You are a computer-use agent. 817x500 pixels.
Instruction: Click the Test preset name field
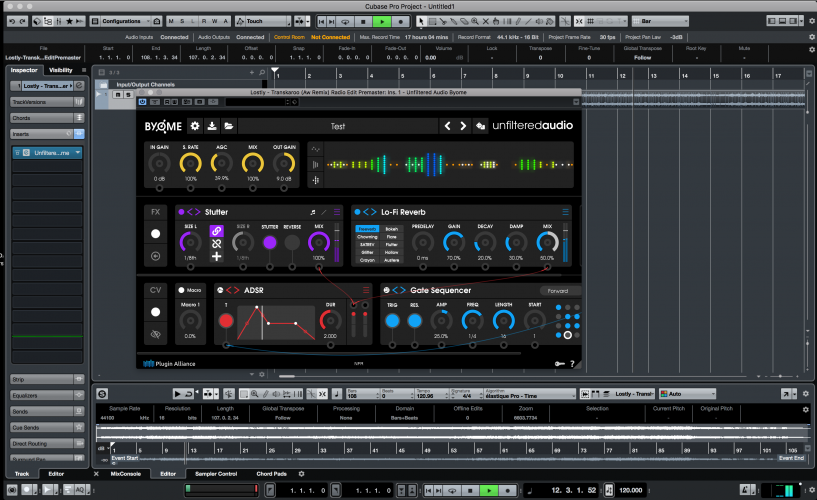pos(338,126)
